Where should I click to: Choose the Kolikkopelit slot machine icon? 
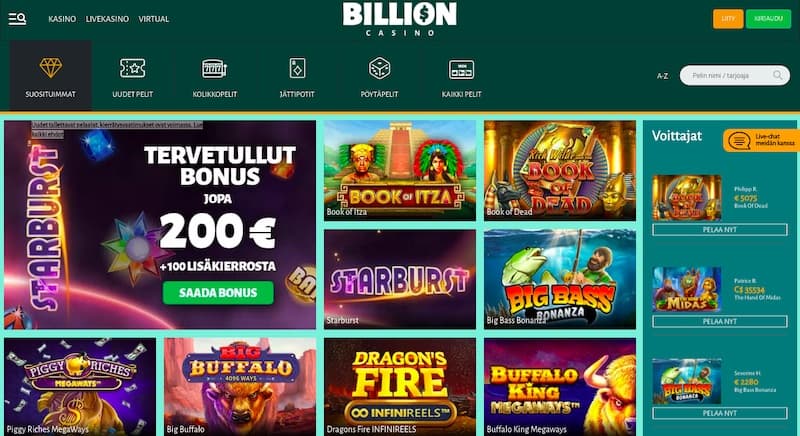click(214, 68)
